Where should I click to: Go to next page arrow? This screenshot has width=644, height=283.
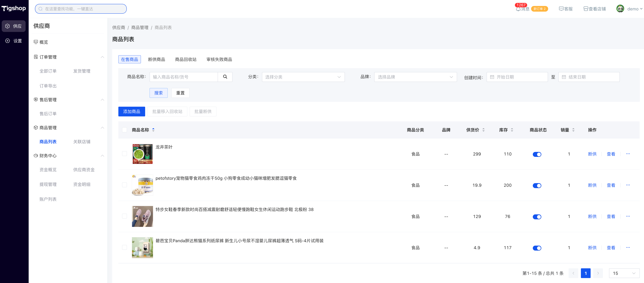coord(598,273)
